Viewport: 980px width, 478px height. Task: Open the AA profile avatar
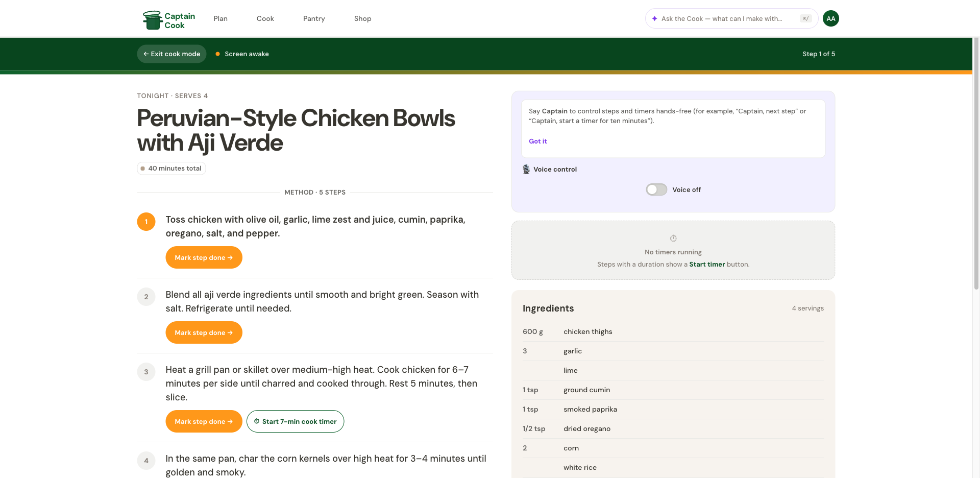pos(831,18)
